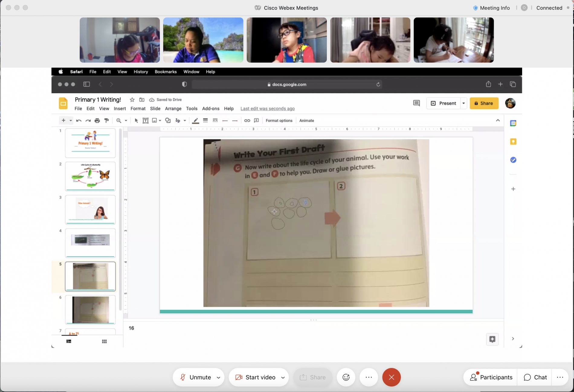Open the Arrange menu
Screen dimensions: 574x392
tap(173, 108)
